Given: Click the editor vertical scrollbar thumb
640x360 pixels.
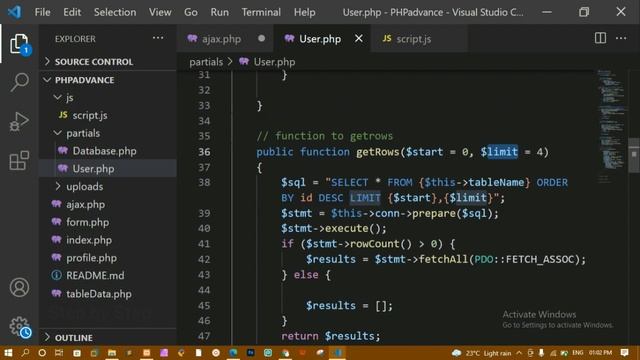Looking at the screenshot, I should pyautogui.click(x=634, y=155).
